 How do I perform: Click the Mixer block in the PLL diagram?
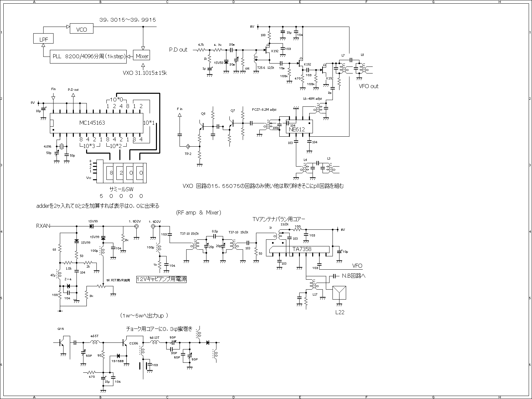[142, 56]
